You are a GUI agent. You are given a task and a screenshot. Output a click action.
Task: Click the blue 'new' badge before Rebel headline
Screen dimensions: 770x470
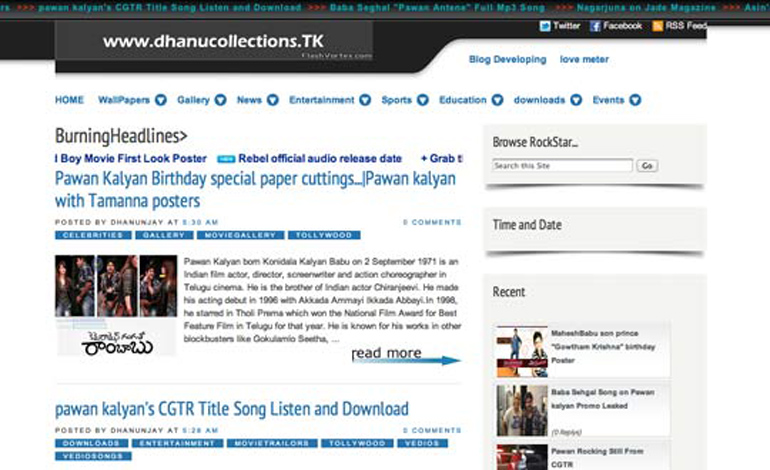(226, 159)
